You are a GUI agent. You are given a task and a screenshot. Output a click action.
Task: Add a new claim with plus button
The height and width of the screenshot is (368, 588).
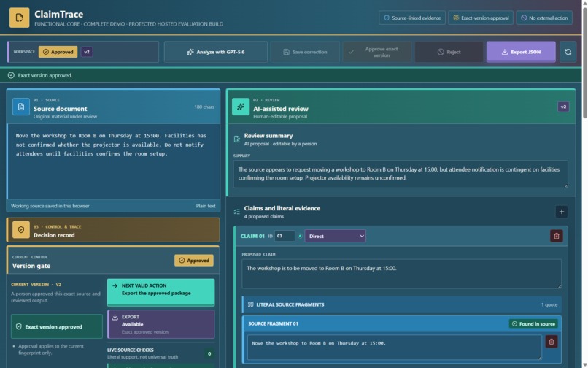coord(562,212)
